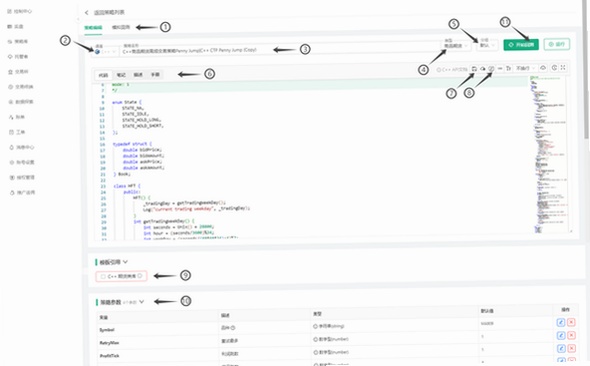Viewport: 590px width, 366px height.
Task: Click the red delete icon in the ProfitTick row
Action: (571, 348)
